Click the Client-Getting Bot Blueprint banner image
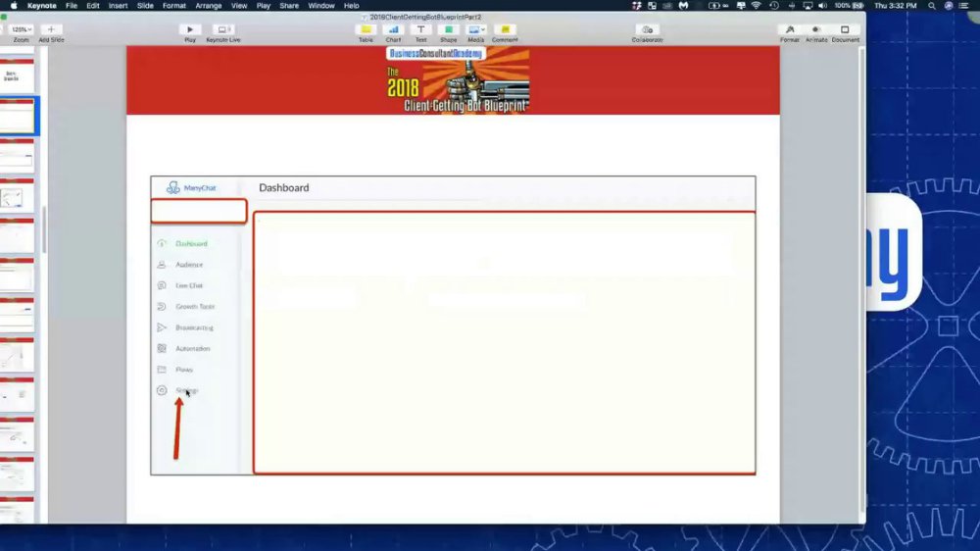The height and width of the screenshot is (551, 980). [x=458, y=80]
